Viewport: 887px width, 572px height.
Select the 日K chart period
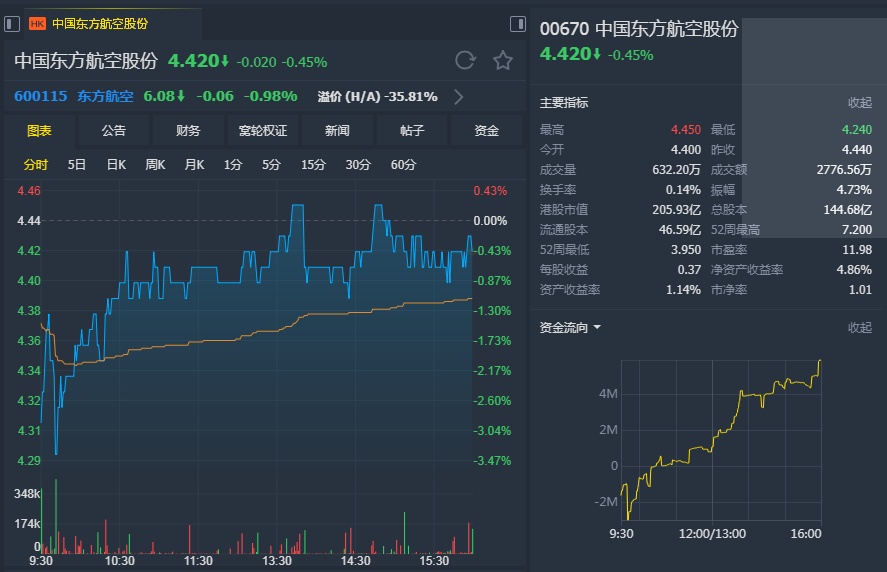click(x=117, y=165)
